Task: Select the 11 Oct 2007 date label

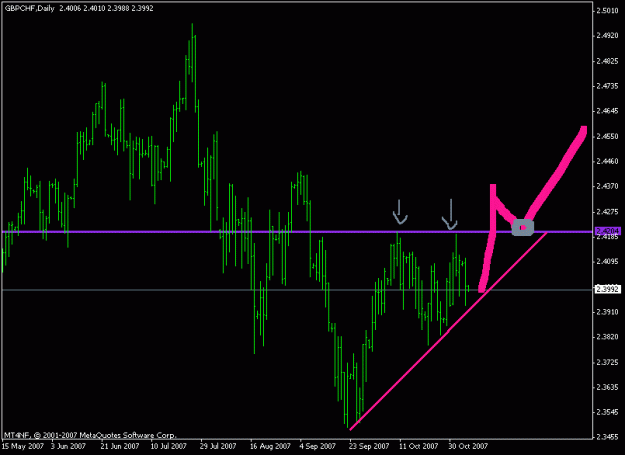Action: point(418,446)
